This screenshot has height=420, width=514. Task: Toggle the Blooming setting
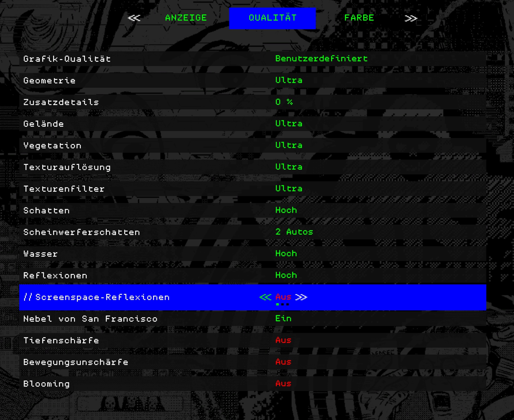[283, 384]
